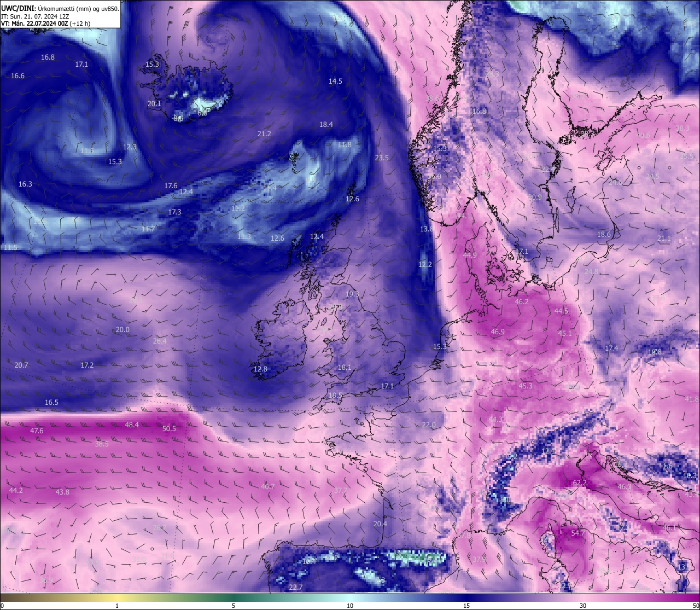Viewport: 700px width, 610px height.
Task: Click the '1' label on the color scale
Action: pyautogui.click(x=117, y=606)
